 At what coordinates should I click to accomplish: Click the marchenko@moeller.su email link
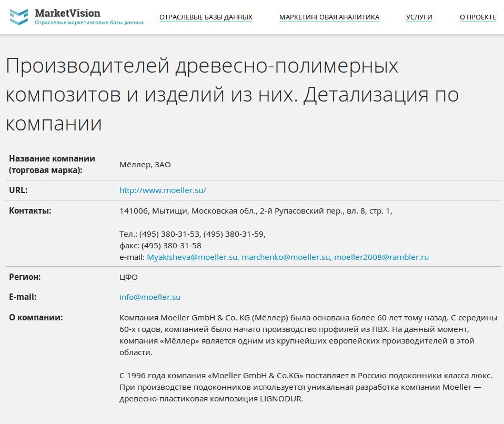click(x=286, y=257)
